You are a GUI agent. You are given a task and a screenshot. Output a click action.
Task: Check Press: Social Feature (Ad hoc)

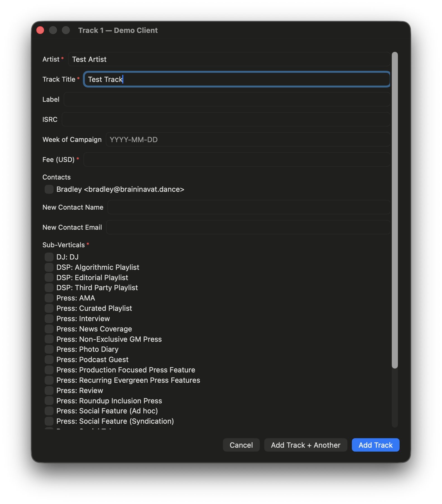49,411
